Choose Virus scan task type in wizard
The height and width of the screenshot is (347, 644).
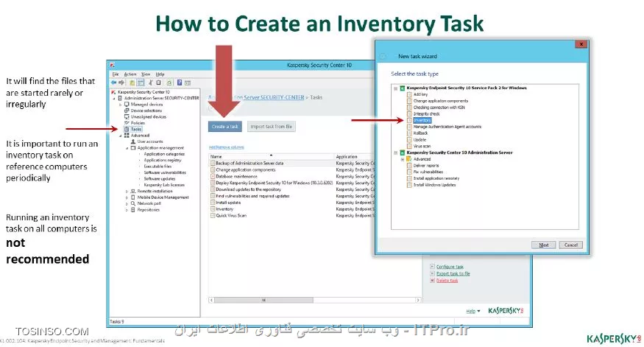pos(422,147)
